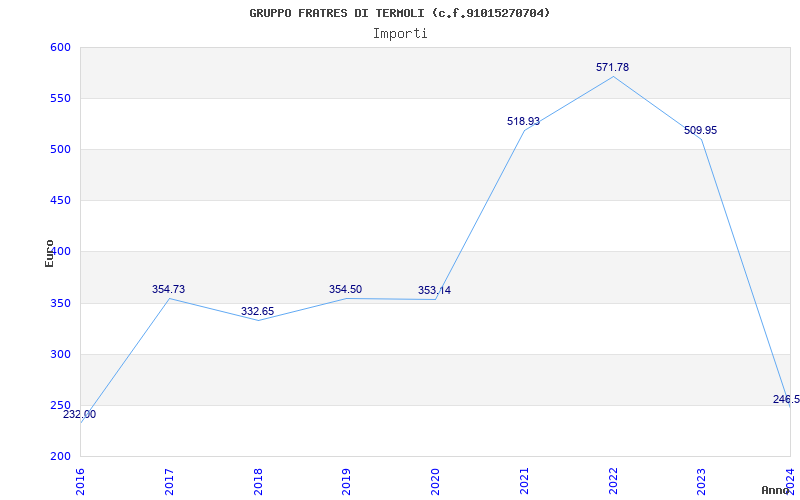The width and height of the screenshot is (800, 500).
Task: Click the 2016 x-axis year label
Action: coord(80,481)
